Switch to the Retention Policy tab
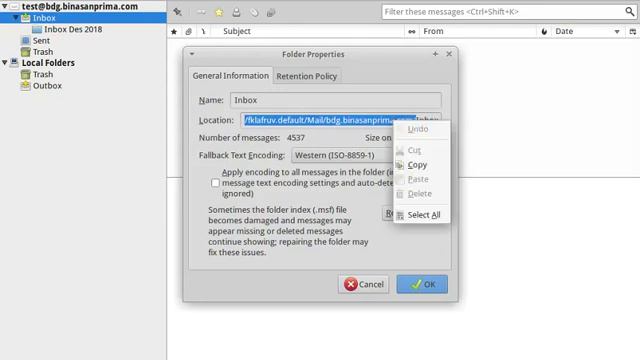 click(307, 76)
